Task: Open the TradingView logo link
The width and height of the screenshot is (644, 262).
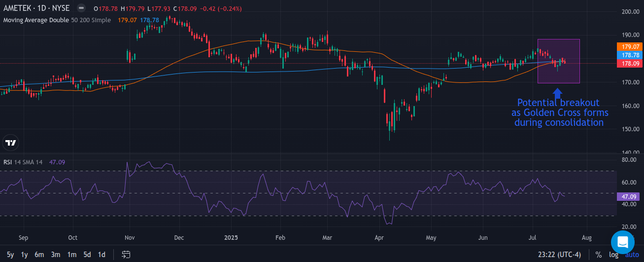Action: coord(10,143)
